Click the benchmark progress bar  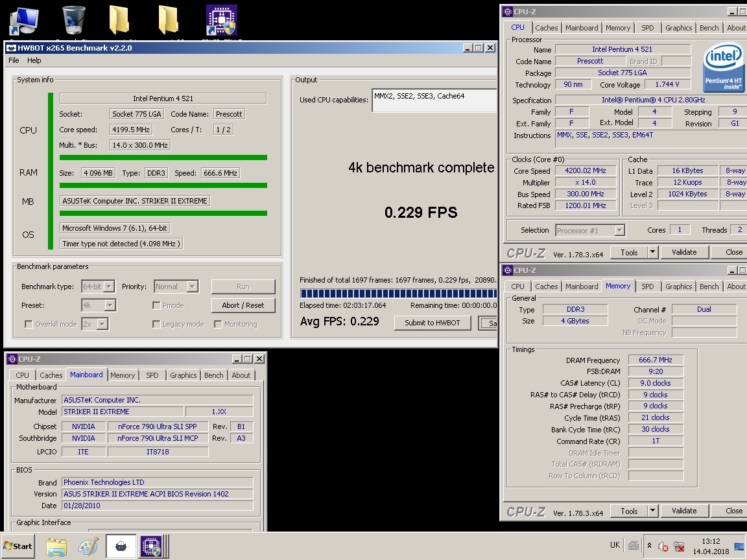click(x=398, y=294)
